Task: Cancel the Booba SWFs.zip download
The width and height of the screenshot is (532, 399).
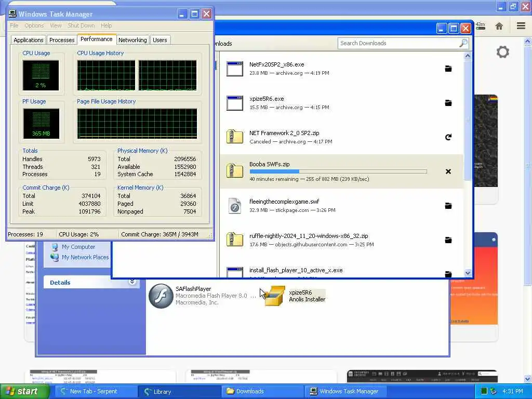Action: coord(448,171)
